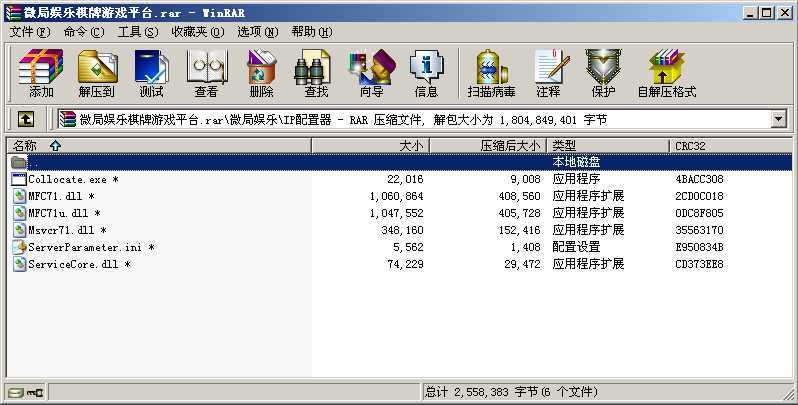Click the Collocate.exe file icon
The width and height of the screenshot is (798, 405).
pos(19,179)
